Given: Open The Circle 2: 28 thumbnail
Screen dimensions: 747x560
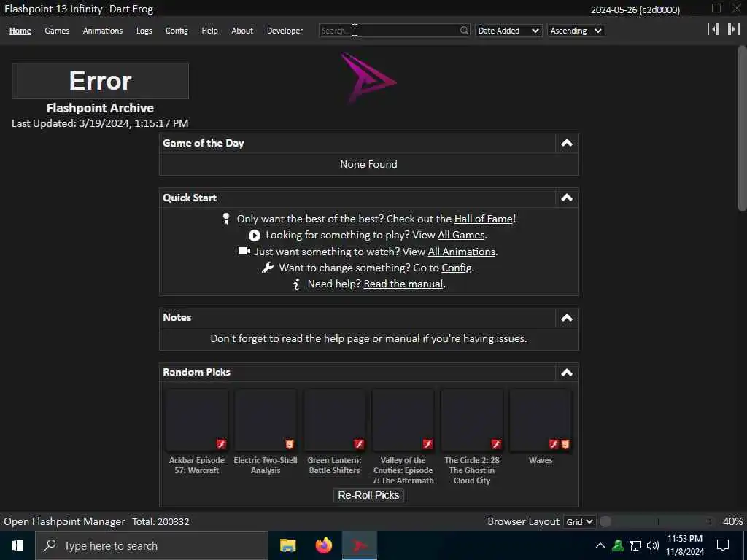Looking at the screenshot, I should point(472,420).
